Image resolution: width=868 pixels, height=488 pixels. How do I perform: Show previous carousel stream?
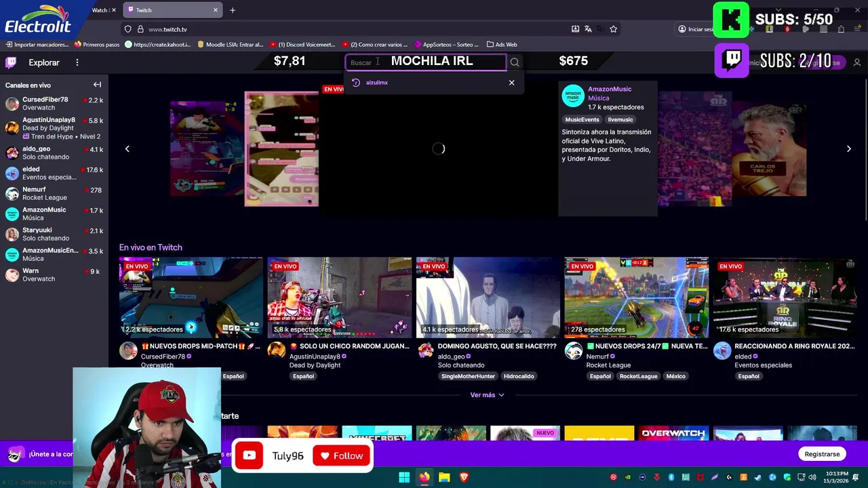[127, 148]
